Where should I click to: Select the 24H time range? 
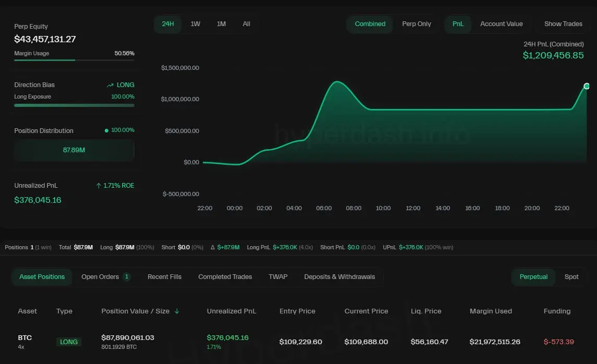click(168, 24)
